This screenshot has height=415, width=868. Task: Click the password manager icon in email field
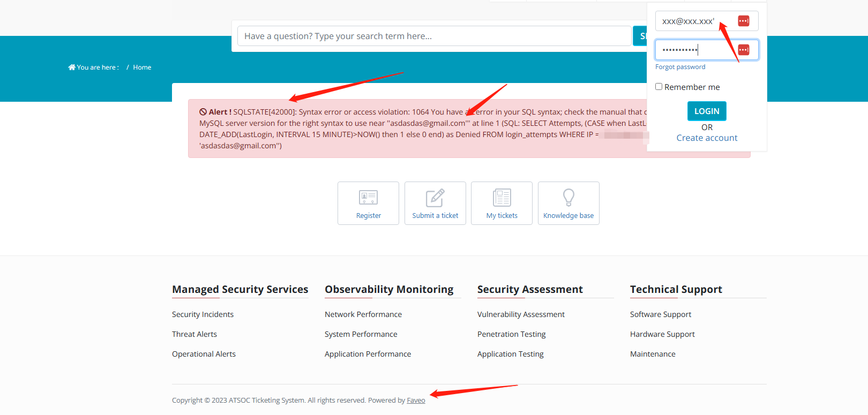(744, 21)
